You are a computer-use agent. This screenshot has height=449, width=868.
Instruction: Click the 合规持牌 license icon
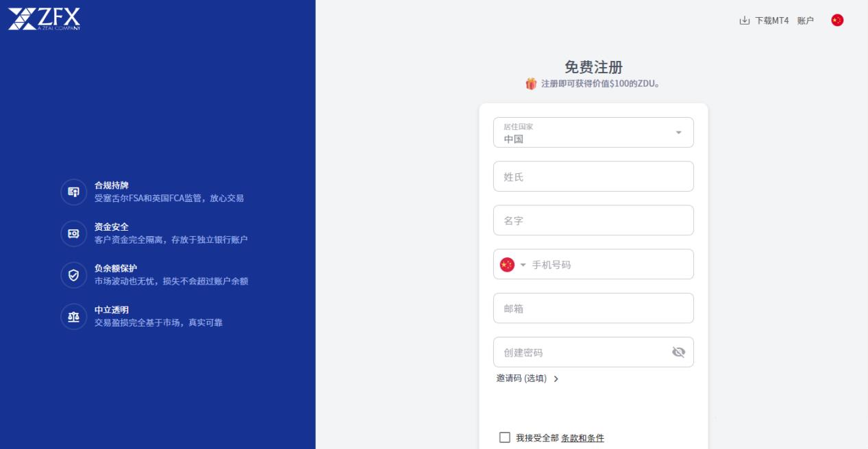click(73, 192)
